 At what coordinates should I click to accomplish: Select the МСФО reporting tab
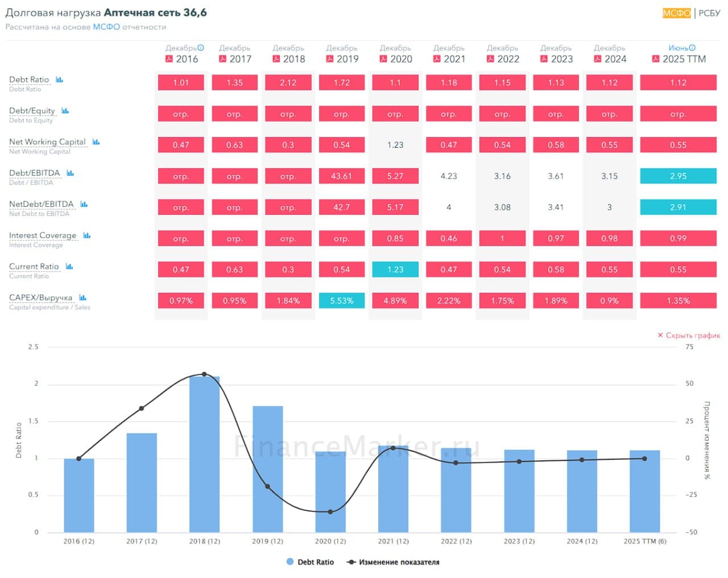coord(676,13)
